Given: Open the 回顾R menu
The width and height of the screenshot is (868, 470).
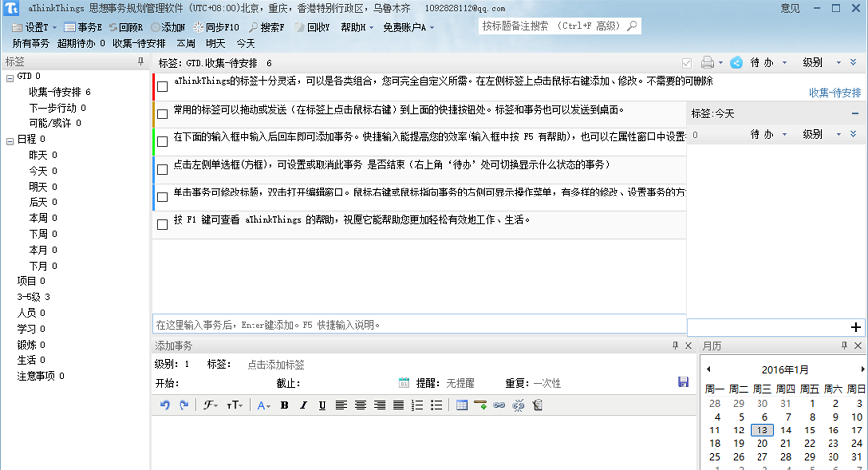Looking at the screenshot, I should [x=126, y=27].
